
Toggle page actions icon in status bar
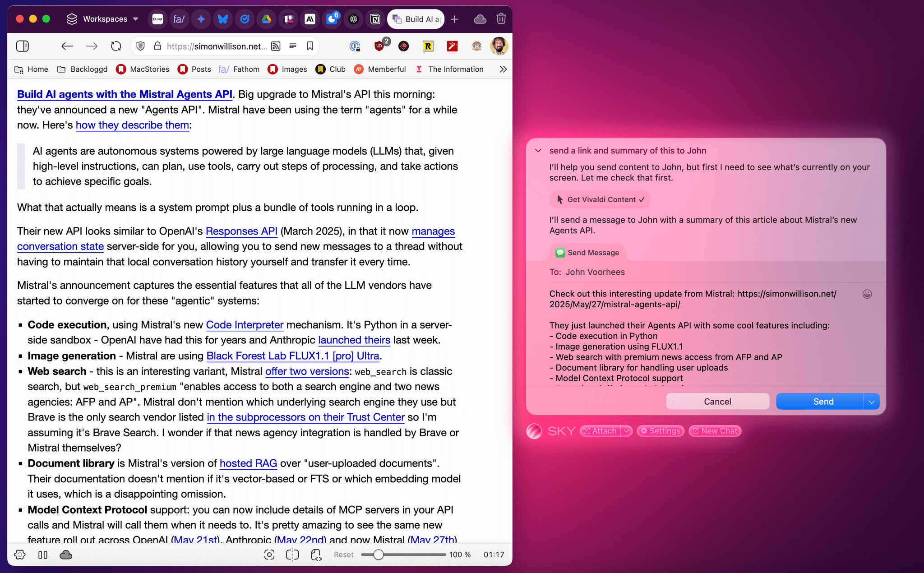[316, 555]
